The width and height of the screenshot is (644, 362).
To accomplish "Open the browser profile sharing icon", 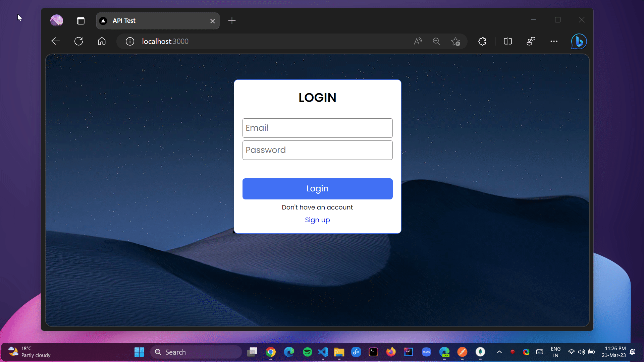I will point(531,41).
